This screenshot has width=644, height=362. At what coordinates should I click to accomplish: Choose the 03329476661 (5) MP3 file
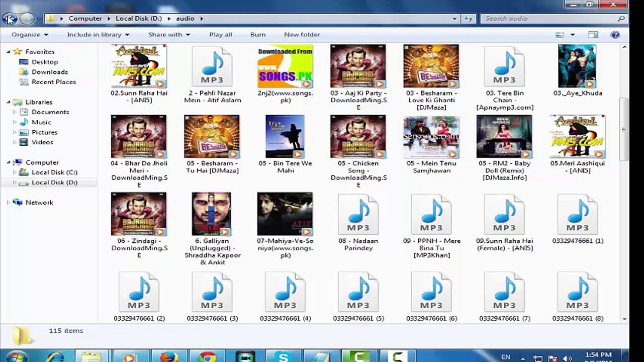tap(358, 292)
